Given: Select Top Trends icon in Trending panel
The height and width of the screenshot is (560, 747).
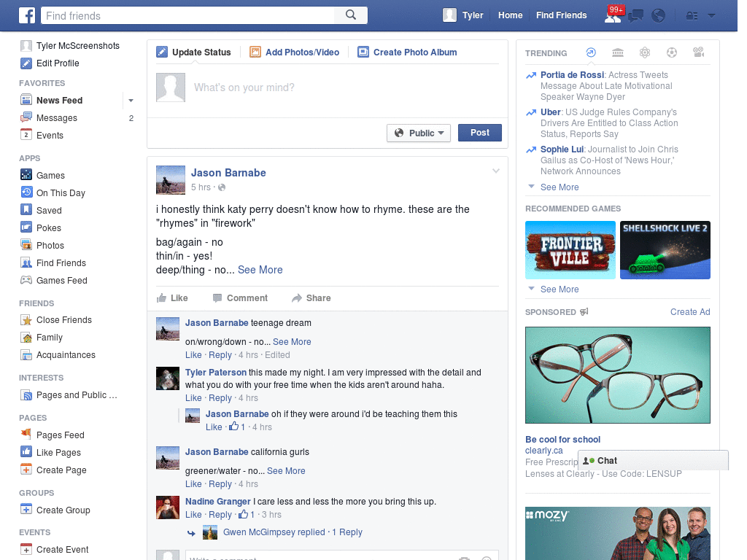Looking at the screenshot, I should point(591,52).
